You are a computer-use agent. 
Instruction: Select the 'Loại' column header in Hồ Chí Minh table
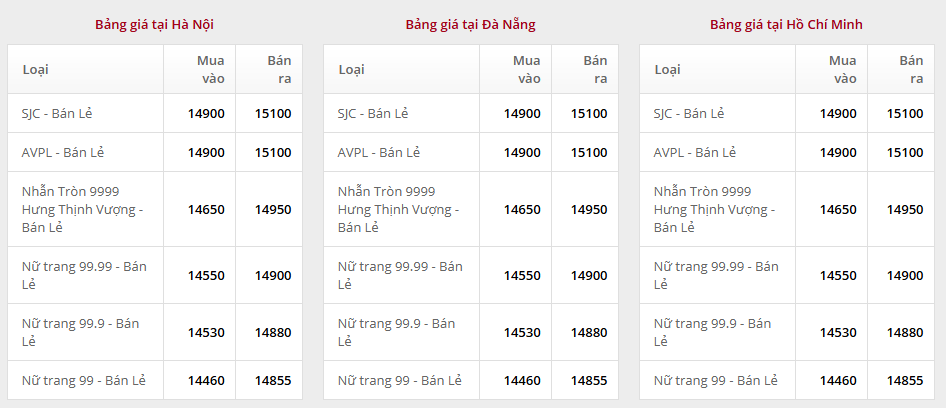coord(668,69)
